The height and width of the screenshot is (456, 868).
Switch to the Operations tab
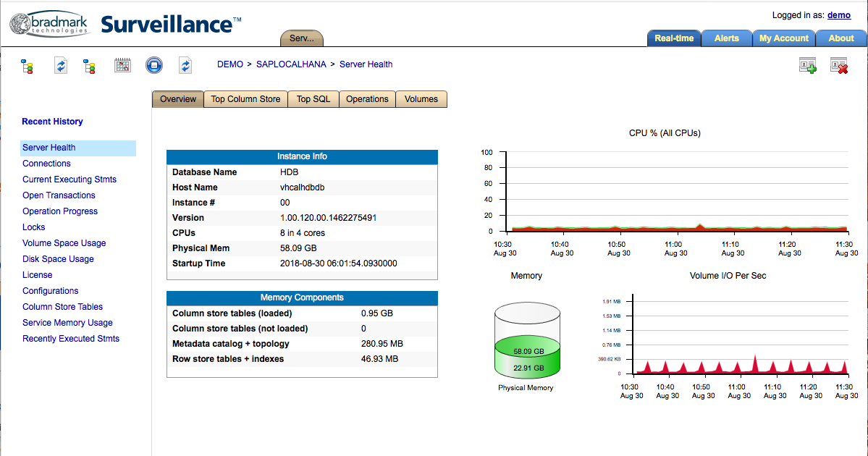tap(367, 99)
